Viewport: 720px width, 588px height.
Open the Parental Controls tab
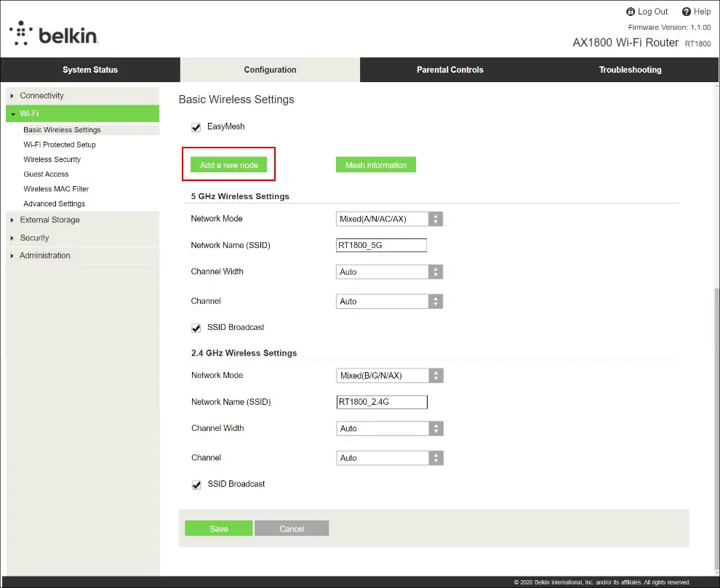pos(450,70)
